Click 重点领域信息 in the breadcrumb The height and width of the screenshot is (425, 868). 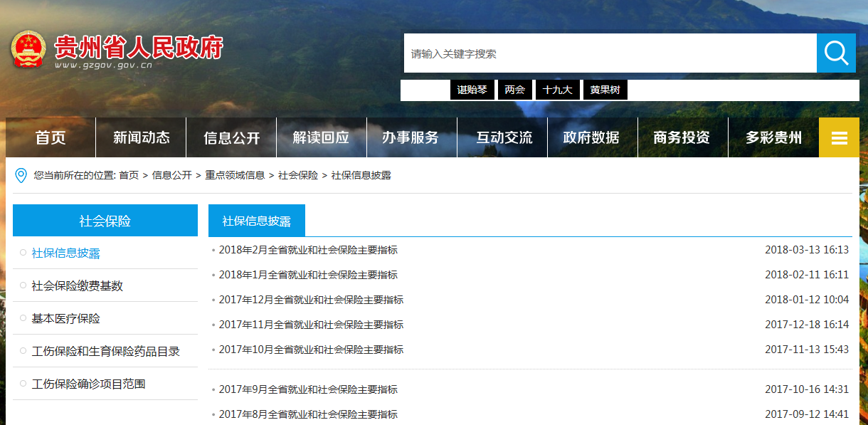pyautogui.click(x=235, y=175)
